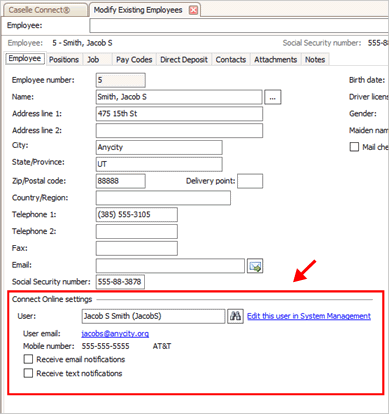389x414 pixels.
Task: Select the Employee tab
Action: [x=25, y=59]
